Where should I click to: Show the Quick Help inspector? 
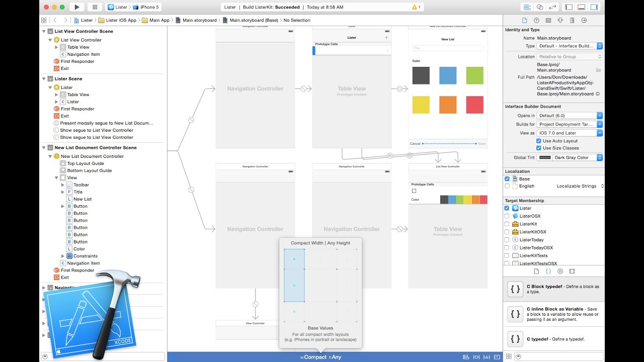(536, 20)
